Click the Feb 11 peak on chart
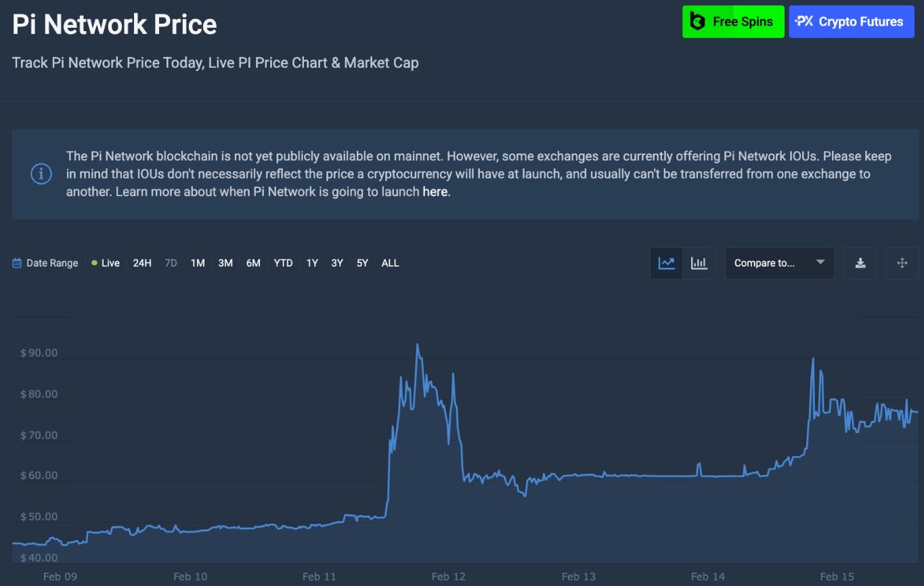The height and width of the screenshot is (586, 924). tap(417, 345)
